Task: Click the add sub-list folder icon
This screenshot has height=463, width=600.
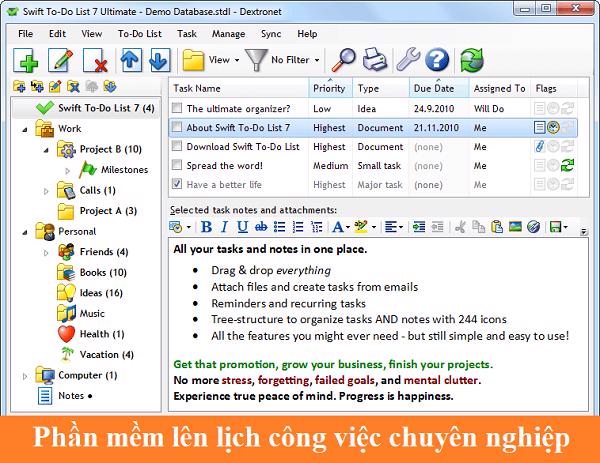Action: coord(37,86)
